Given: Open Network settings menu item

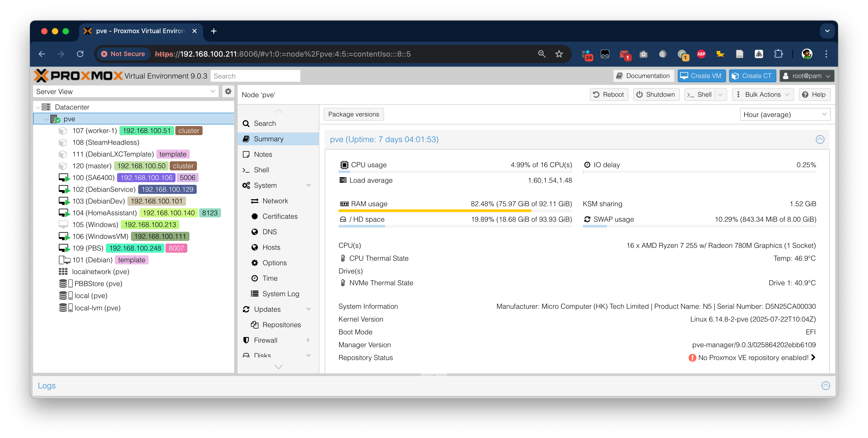Looking at the screenshot, I should pos(278,201).
